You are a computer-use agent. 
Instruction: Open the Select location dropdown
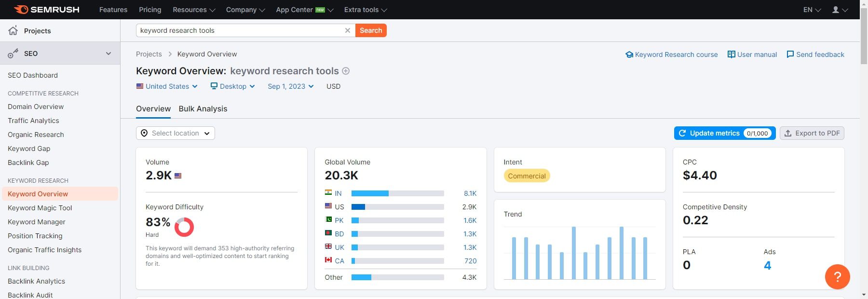[176, 133]
